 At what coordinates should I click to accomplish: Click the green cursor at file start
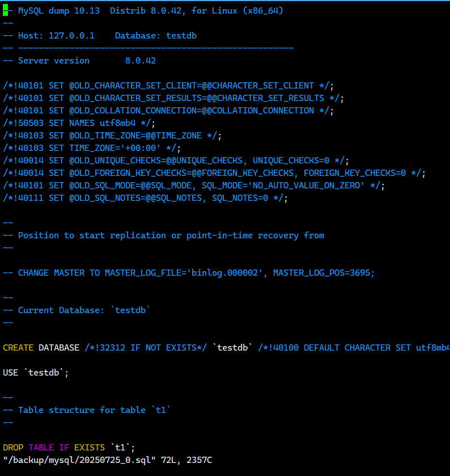click(6, 11)
